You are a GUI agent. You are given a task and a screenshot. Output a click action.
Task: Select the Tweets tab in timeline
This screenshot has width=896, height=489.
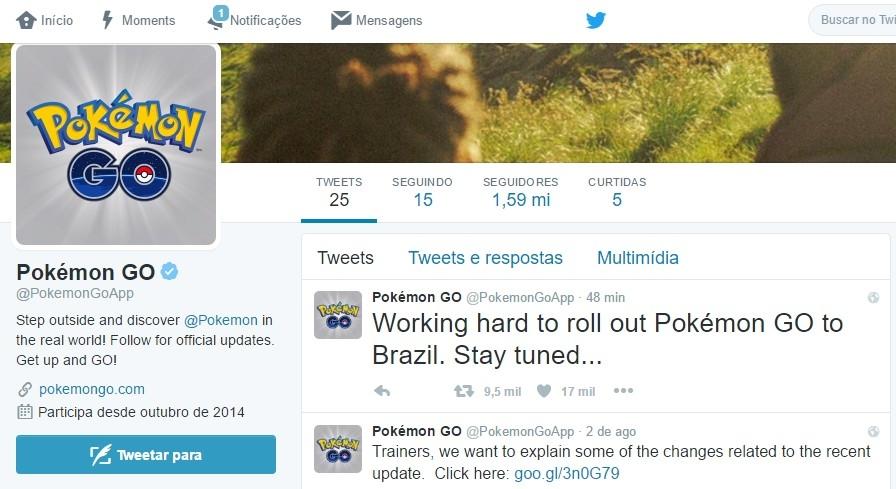pos(345,258)
